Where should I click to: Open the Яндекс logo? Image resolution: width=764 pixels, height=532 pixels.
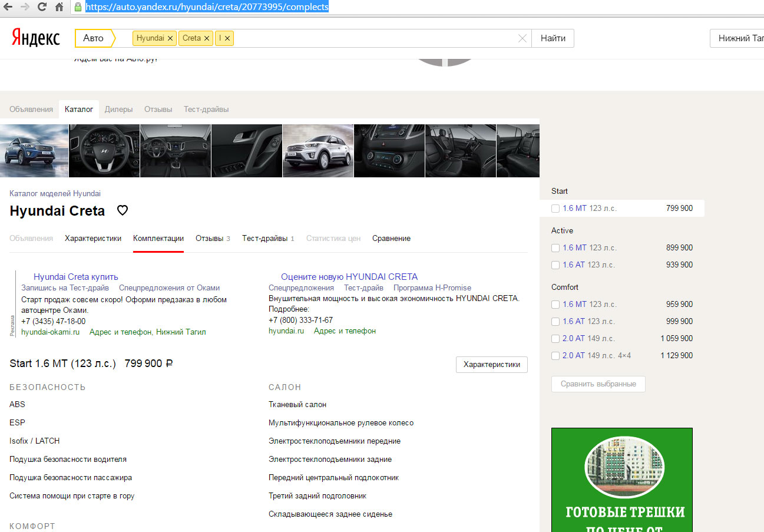click(x=35, y=38)
